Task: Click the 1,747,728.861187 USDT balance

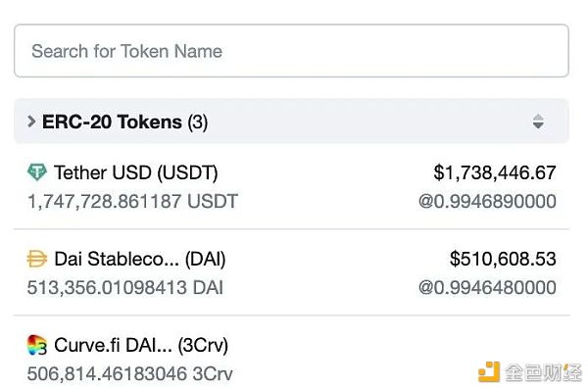Action: (132, 201)
